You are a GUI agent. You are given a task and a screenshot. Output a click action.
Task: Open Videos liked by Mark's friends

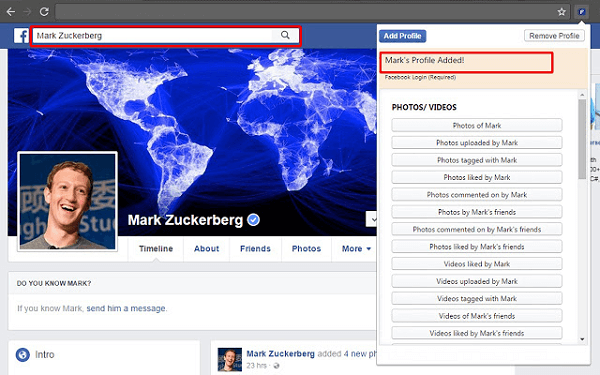click(x=477, y=333)
